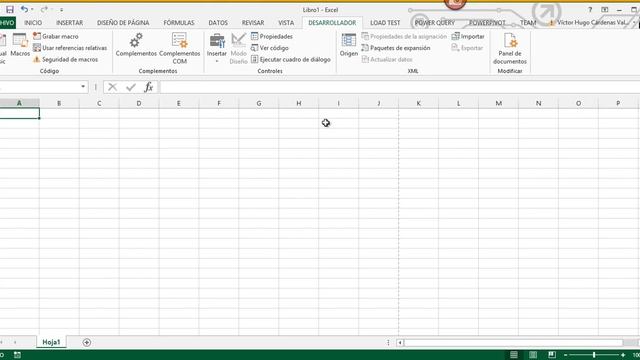The width and height of the screenshot is (640, 360).
Task: Open the Help question mark
Action: click(x=590, y=10)
